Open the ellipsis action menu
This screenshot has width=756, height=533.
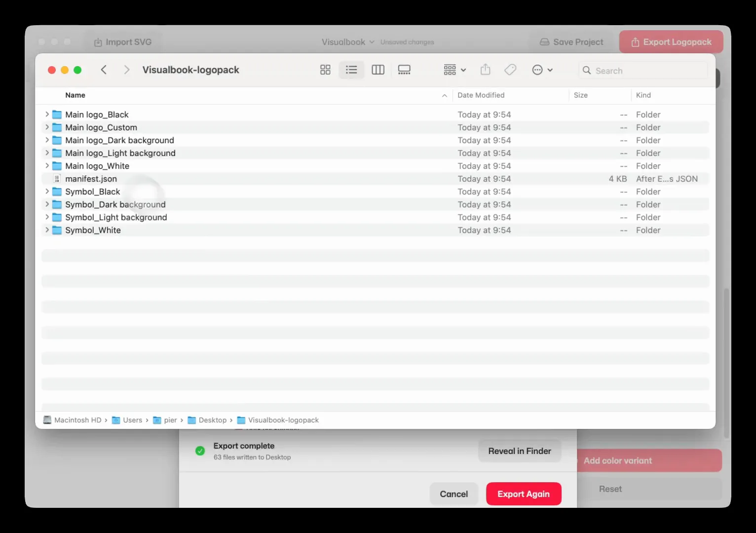coord(542,70)
